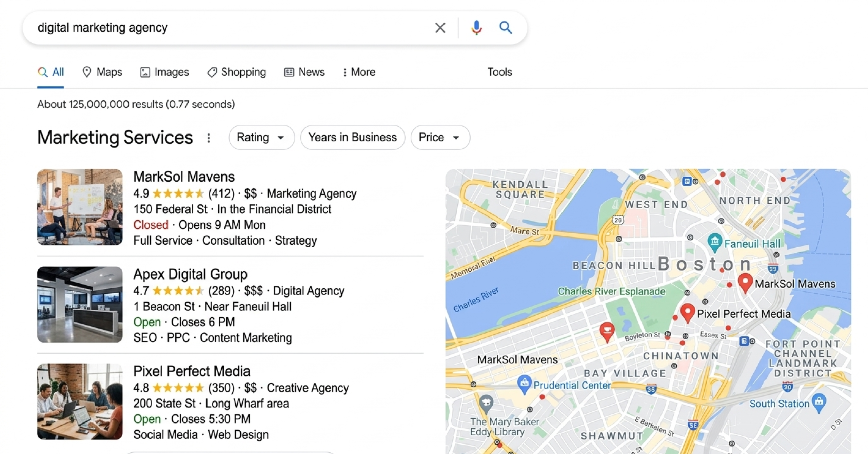Select the South Station map marker
This screenshot has height=454, width=868.
[819, 403]
